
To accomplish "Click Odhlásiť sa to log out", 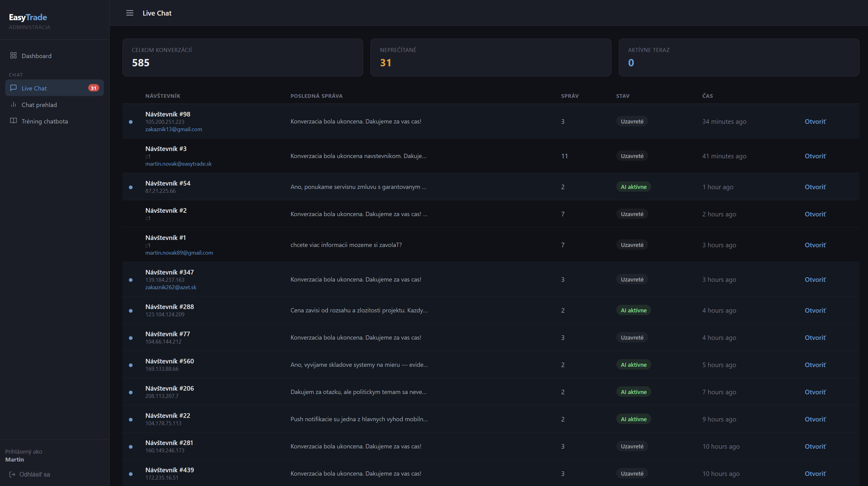I will click(x=35, y=474).
